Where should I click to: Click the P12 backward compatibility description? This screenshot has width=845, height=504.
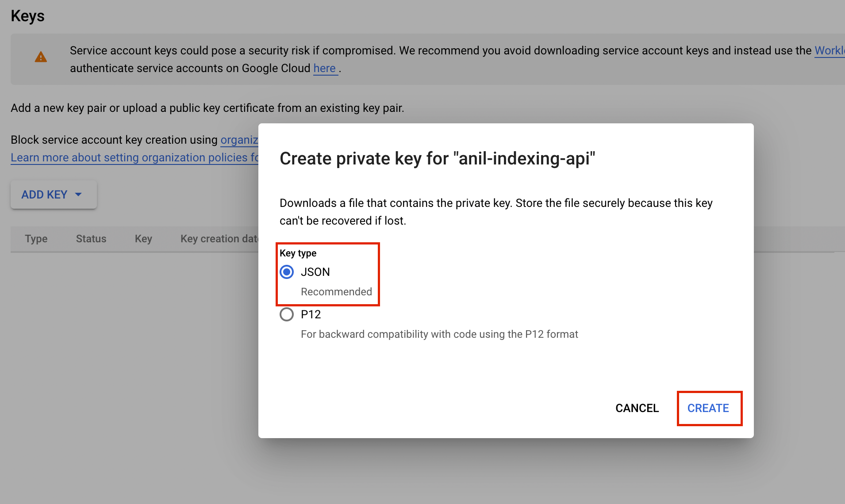click(439, 334)
